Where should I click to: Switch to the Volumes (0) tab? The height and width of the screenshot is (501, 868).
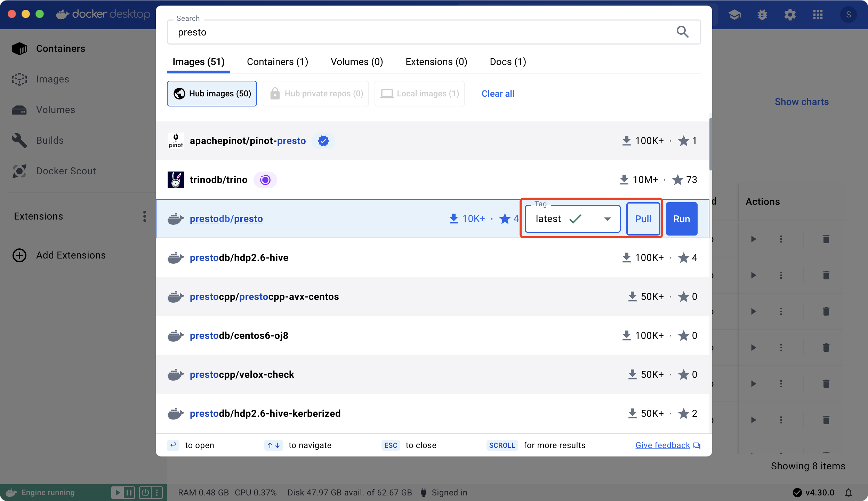point(357,62)
